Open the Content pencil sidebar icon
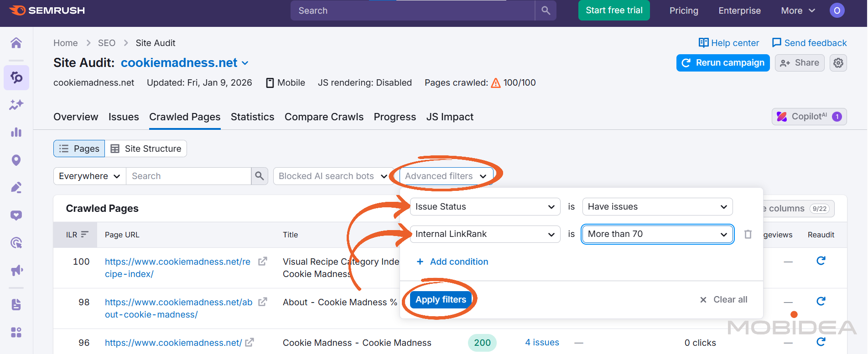Screen dimensions: 868x354 pos(16,187)
